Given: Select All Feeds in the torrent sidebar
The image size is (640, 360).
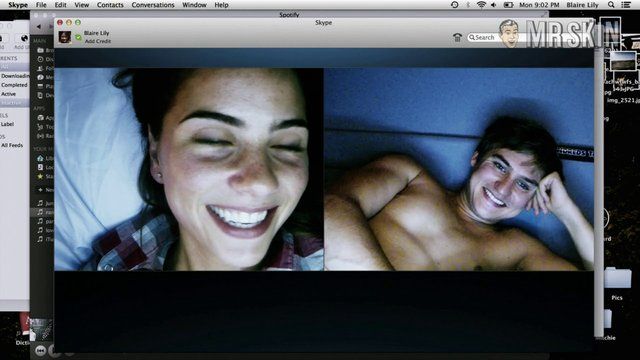Looking at the screenshot, I should [12, 145].
